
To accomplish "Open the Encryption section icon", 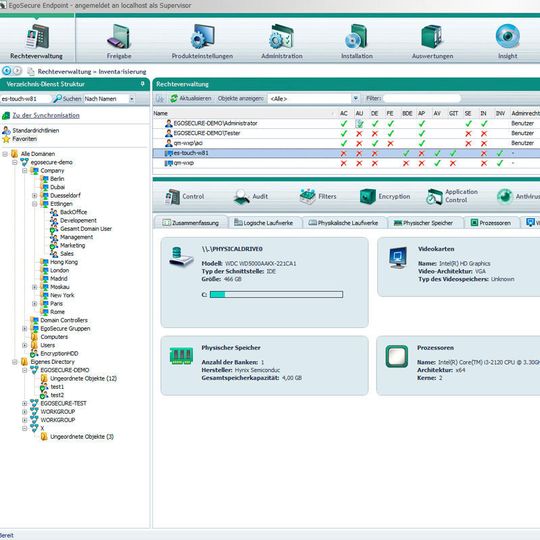I will pyautogui.click(x=367, y=197).
